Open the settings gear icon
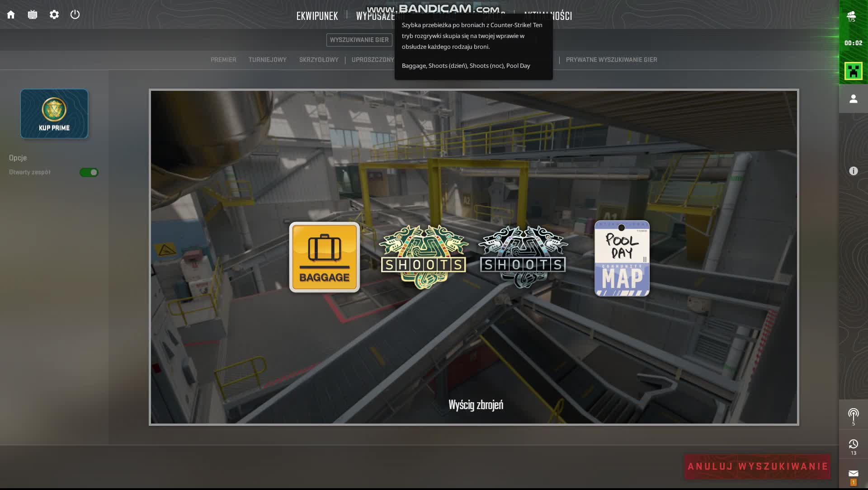Image resolution: width=868 pixels, height=490 pixels. pyautogui.click(x=54, y=14)
